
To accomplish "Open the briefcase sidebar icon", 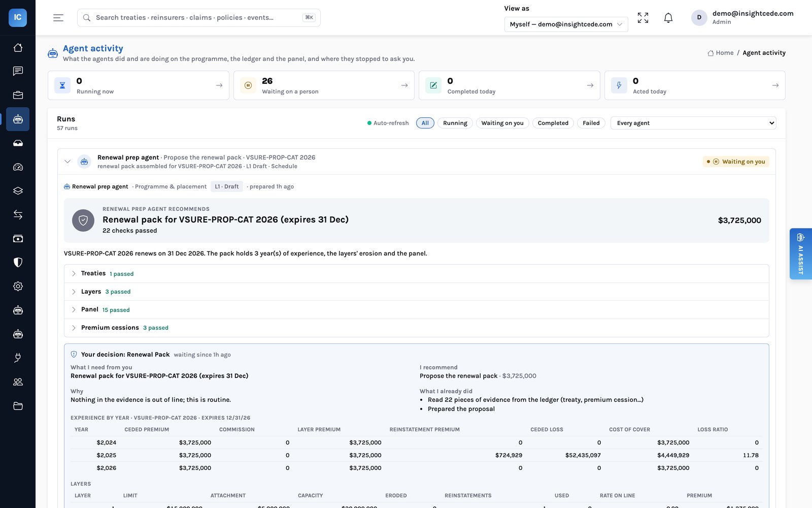I will tap(18, 95).
